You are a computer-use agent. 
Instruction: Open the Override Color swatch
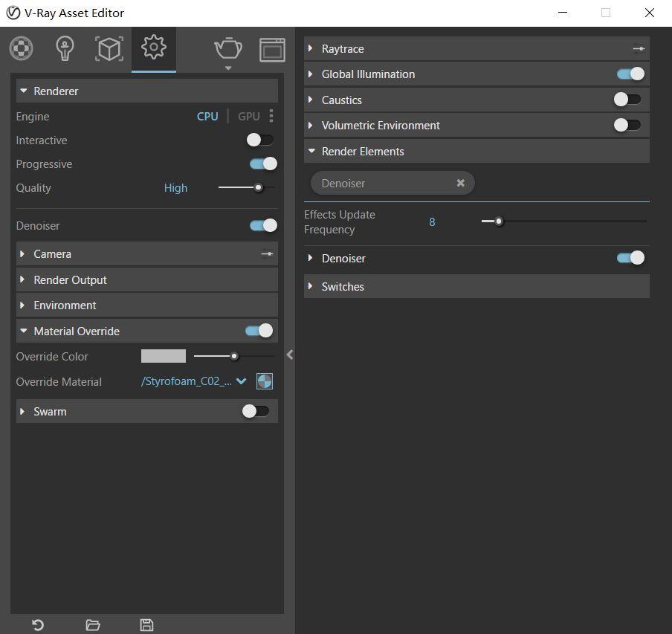pyautogui.click(x=164, y=356)
